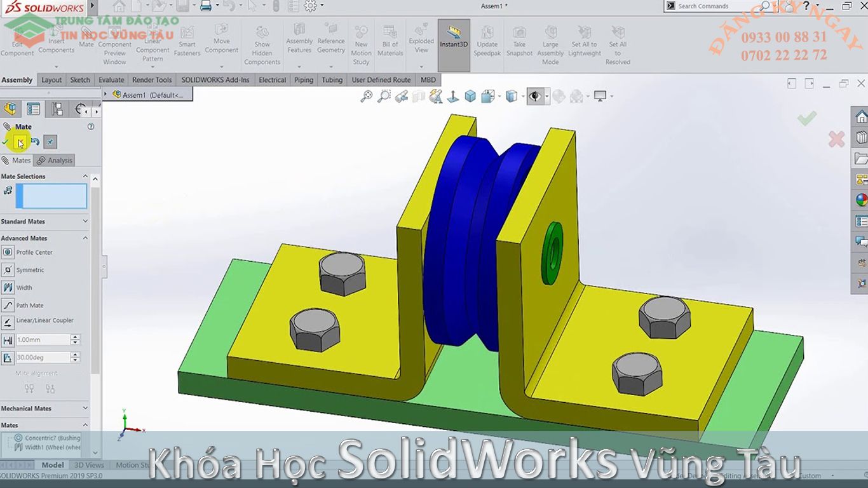This screenshot has height=488, width=868.
Task: Open the Section View tool
Action: 418,96
